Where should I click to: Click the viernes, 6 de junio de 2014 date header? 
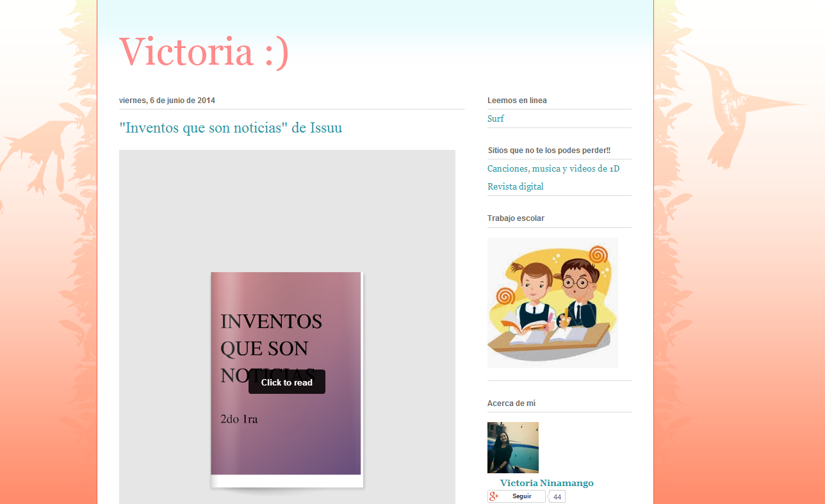click(x=167, y=101)
